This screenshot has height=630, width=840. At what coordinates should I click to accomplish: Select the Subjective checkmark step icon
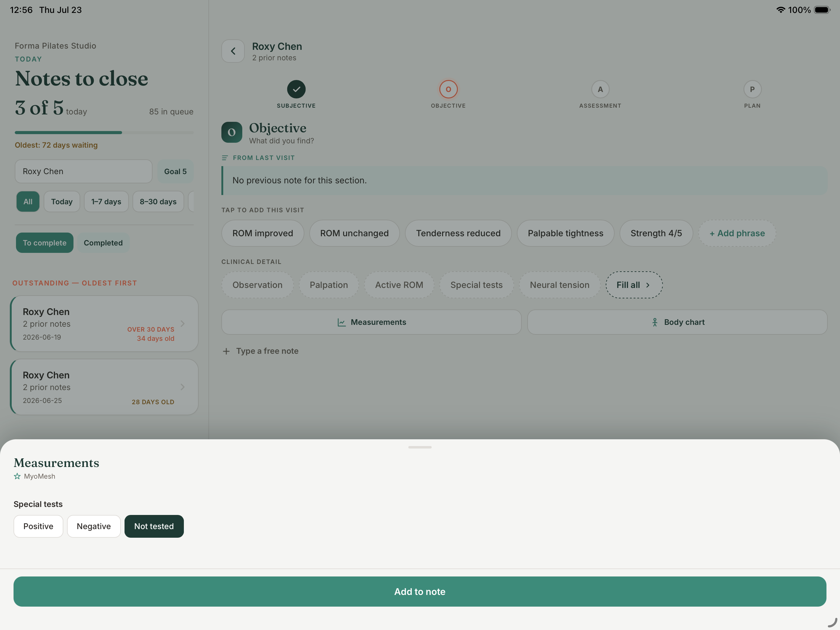click(296, 89)
